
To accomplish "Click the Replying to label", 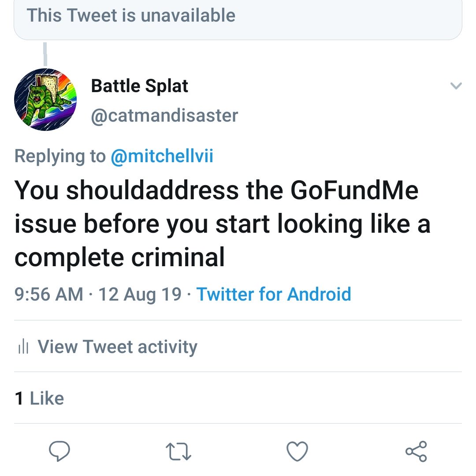I will click(60, 156).
